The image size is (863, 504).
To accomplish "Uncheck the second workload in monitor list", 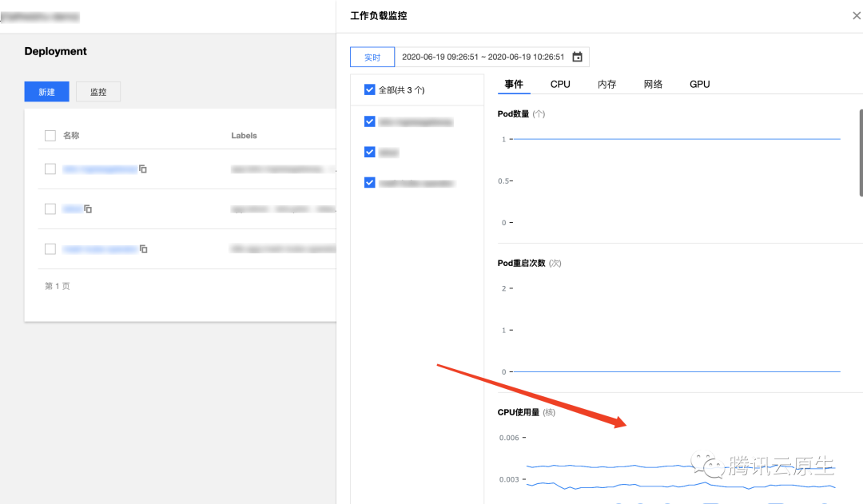I will (369, 152).
